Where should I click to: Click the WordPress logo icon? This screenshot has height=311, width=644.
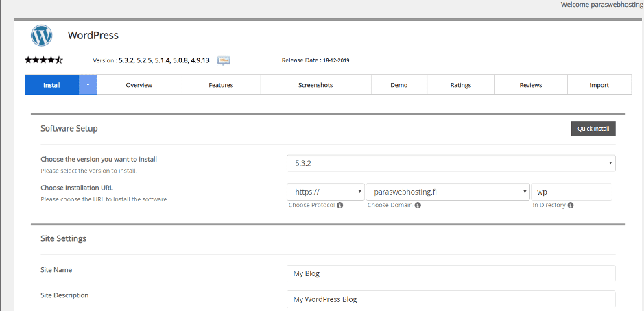(41, 36)
